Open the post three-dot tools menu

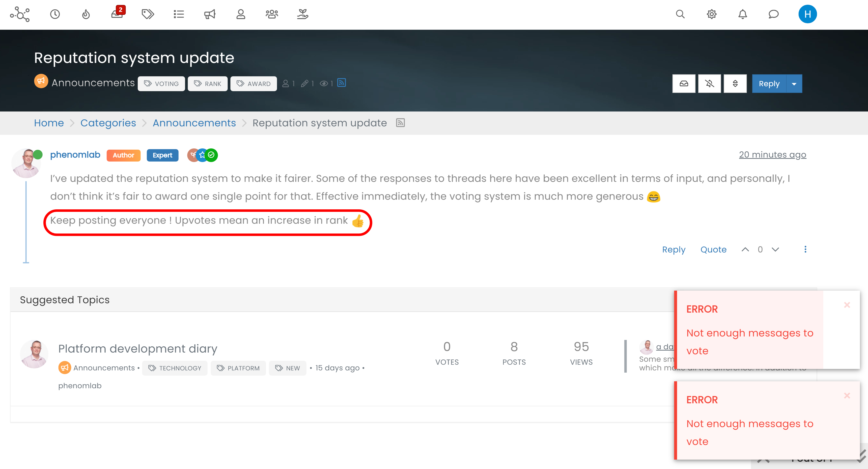pos(805,249)
